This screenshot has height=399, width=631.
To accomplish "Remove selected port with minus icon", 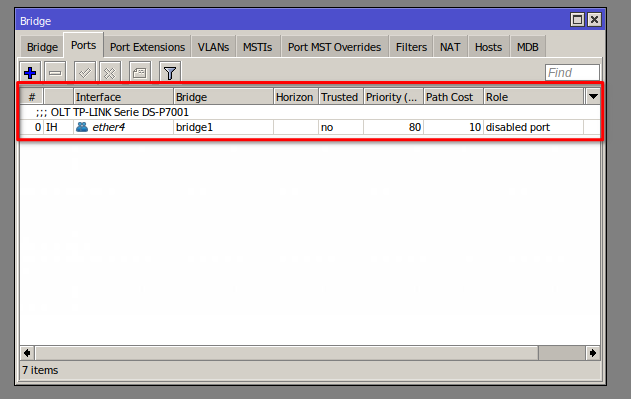I will pyautogui.click(x=55, y=73).
